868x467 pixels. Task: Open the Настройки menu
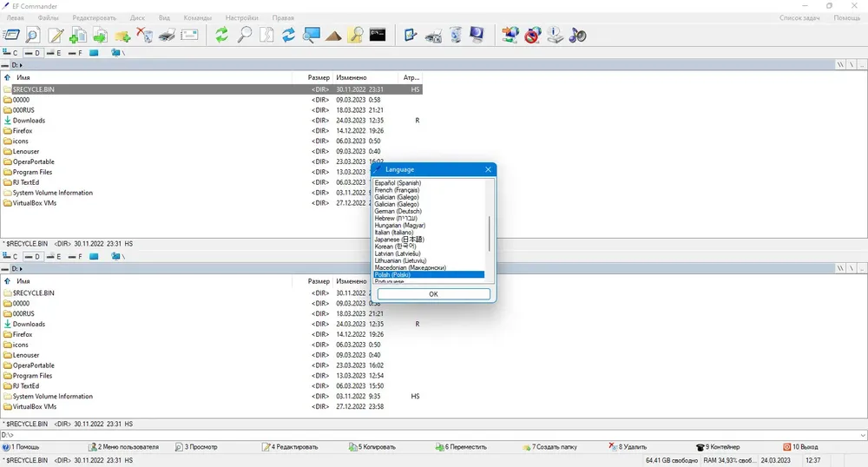(242, 17)
